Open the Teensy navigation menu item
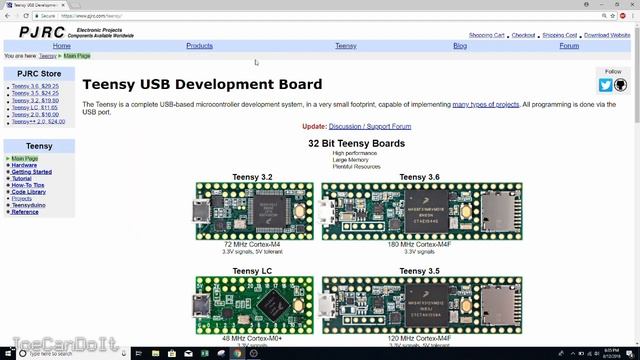This screenshot has width=640, height=360. point(346,46)
